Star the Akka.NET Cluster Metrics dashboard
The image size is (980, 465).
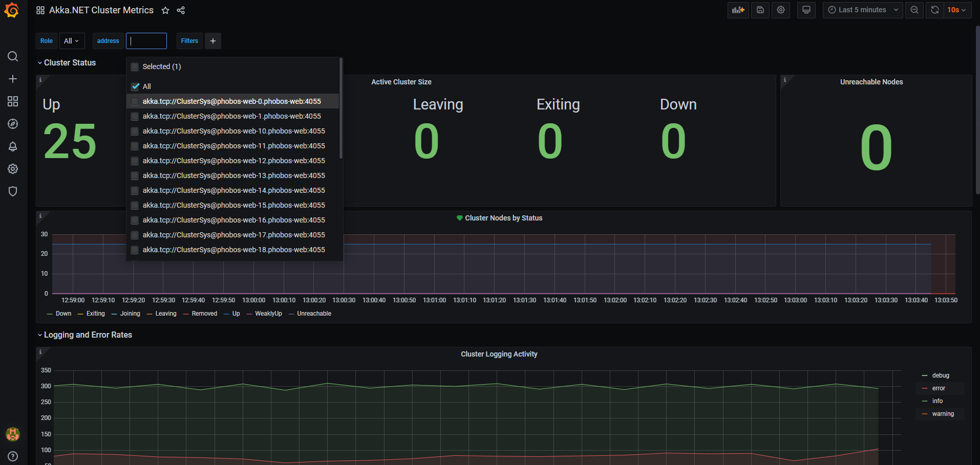click(x=165, y=10)
